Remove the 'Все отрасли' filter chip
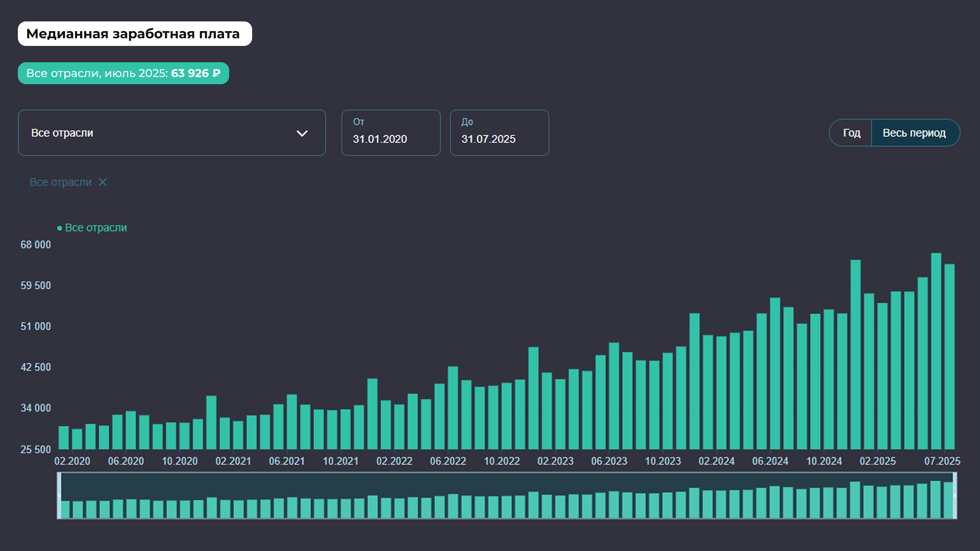The height and width of the screenshot is (551, 980). tap(103, 182)
